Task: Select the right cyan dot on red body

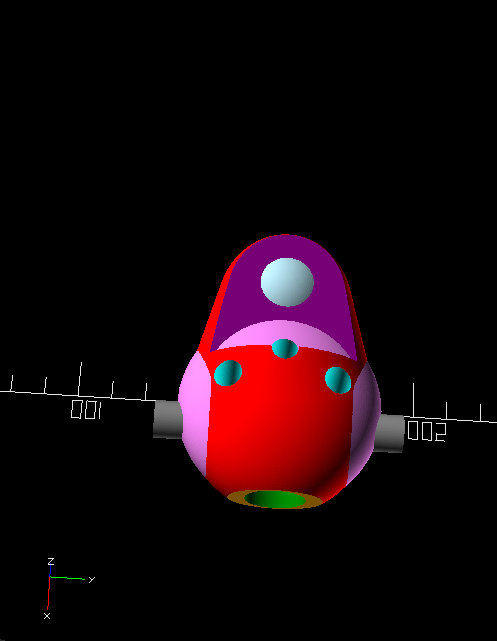Action: click(x=338, y=380)
